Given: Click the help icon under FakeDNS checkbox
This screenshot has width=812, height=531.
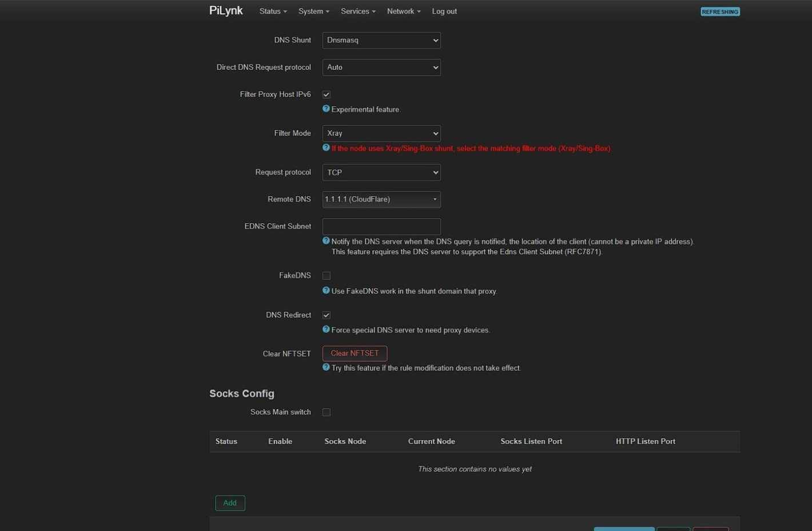Looking at the screenshot, I should point(326,291).
